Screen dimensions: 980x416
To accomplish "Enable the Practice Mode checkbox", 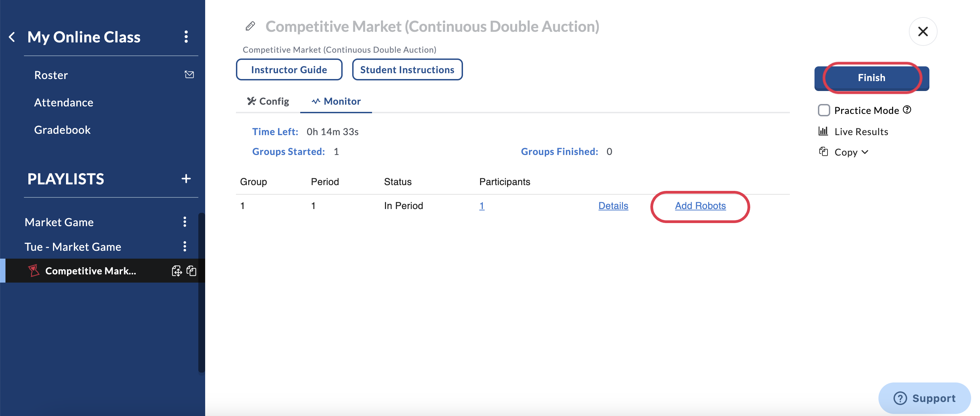I will point(824,110).
